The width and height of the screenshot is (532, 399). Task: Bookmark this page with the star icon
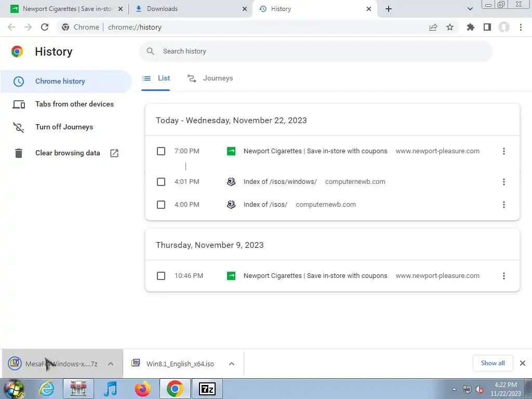click(x=450, y=27)
